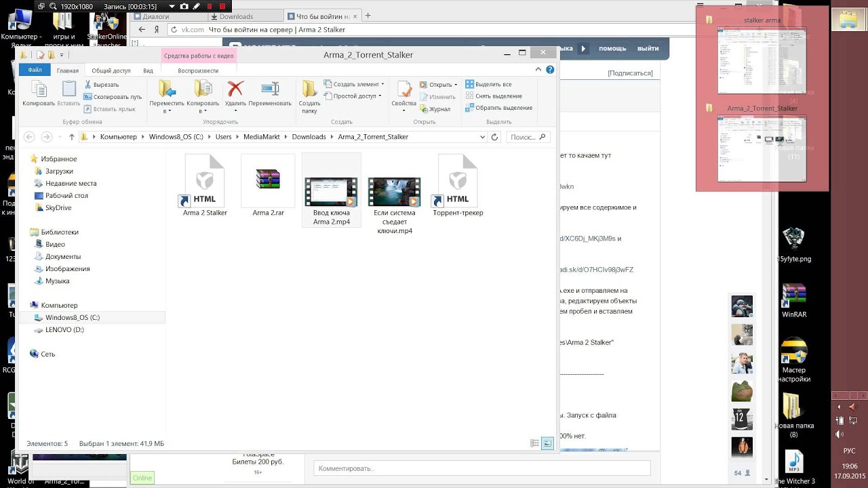
Task: Click the Комментировать comment input field
Action: click(482, 468)
